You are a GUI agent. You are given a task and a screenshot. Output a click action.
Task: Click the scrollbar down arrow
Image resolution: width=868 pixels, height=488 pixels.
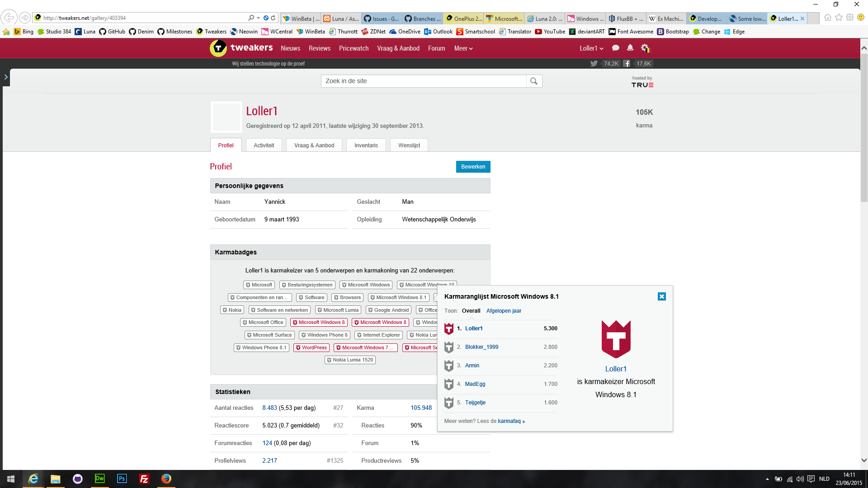[x=864, y=460]
